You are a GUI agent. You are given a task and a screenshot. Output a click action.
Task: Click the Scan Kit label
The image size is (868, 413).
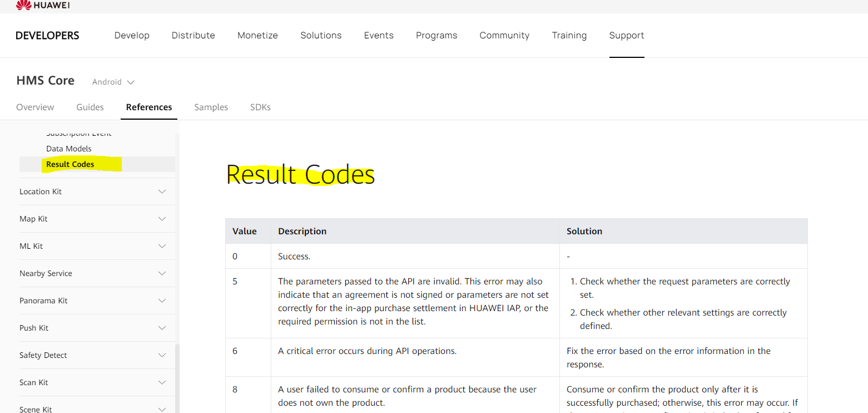click(34, 382)
